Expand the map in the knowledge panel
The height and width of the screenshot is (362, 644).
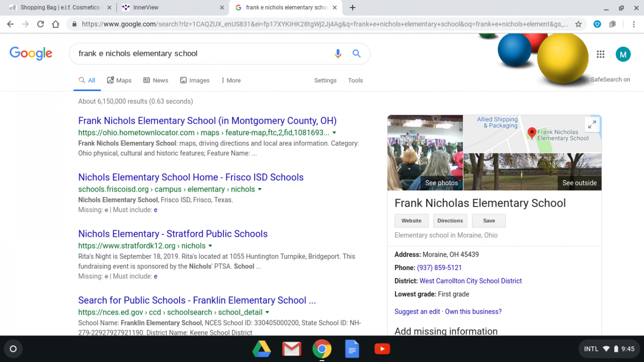[x=592, y=124]
